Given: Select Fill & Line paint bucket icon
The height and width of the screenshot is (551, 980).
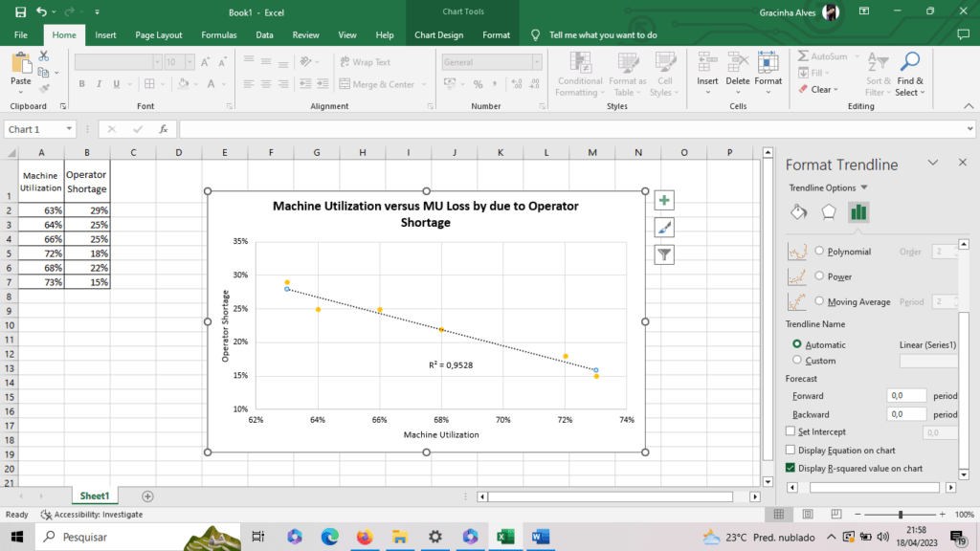Looking at the screenshot, I should click(798, 212).
